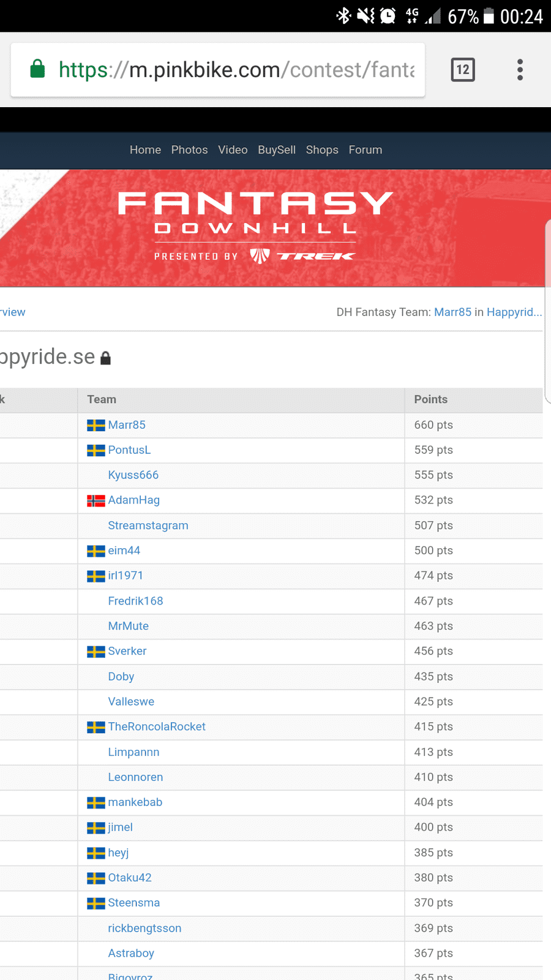Screen dimensions: 551x980
Task: Open the Photos menu item
Action: coord(189,150)
